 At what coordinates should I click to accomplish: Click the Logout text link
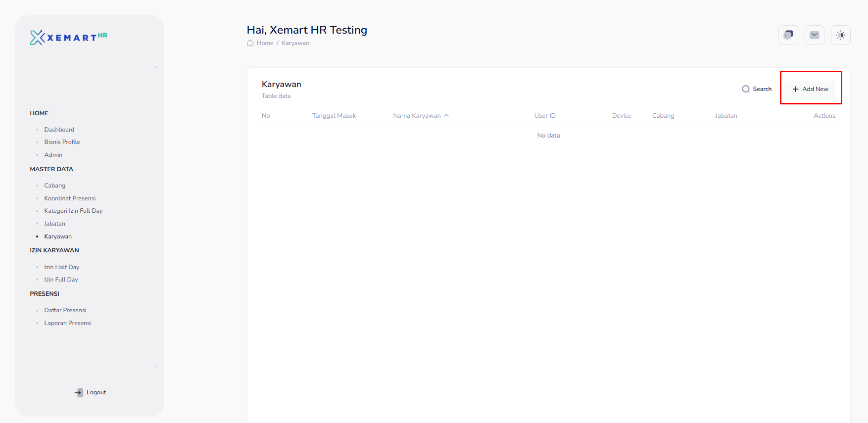(x=96, y=392)
